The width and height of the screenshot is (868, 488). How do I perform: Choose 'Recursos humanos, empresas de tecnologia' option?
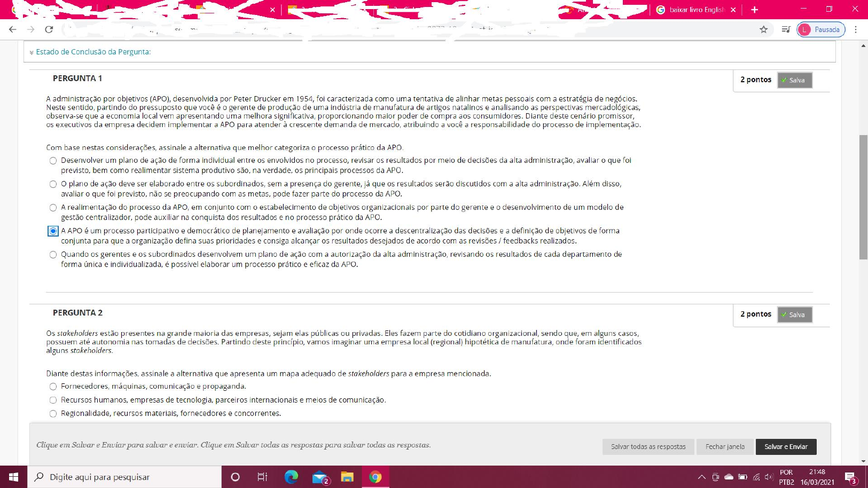[53, 400]
